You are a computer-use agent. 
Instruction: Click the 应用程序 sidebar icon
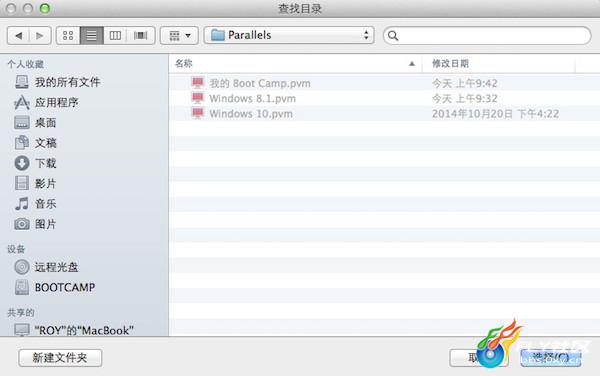tap(22, 102)
